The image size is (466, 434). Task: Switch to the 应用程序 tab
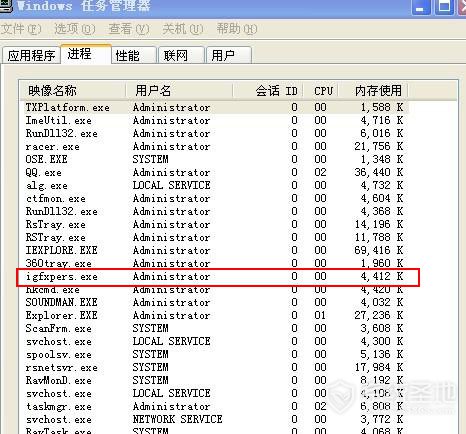pyautogui.click(x=31, y=55)
